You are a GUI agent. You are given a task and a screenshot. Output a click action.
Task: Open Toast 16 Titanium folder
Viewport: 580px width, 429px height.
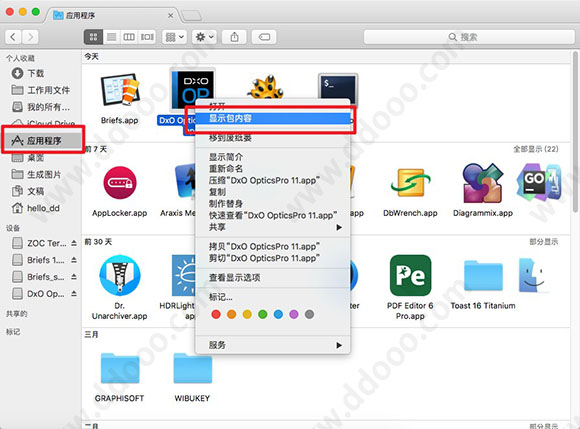point(483,276)
